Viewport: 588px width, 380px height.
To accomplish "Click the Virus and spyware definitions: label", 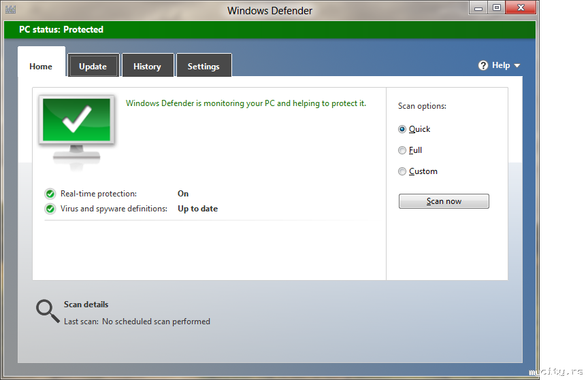I will (114, 209).
